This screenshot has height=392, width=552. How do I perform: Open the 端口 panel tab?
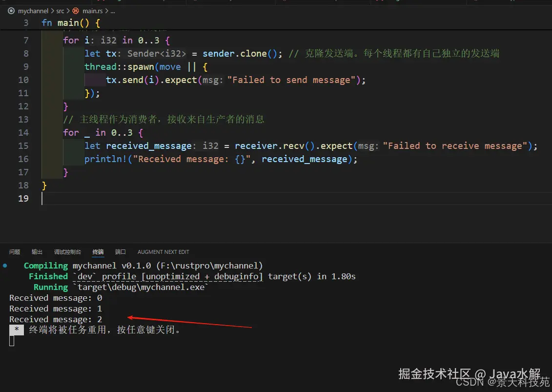(x=121, y=252)
